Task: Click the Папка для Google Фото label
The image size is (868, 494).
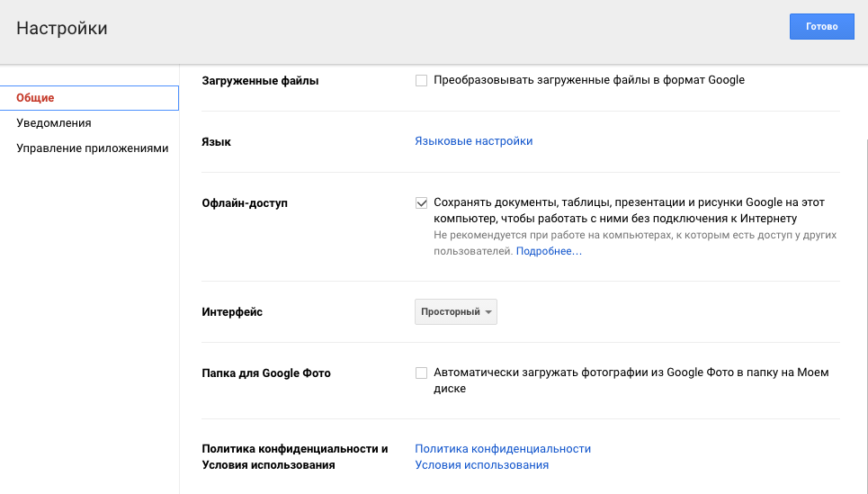Action: [x=266, y=373]
